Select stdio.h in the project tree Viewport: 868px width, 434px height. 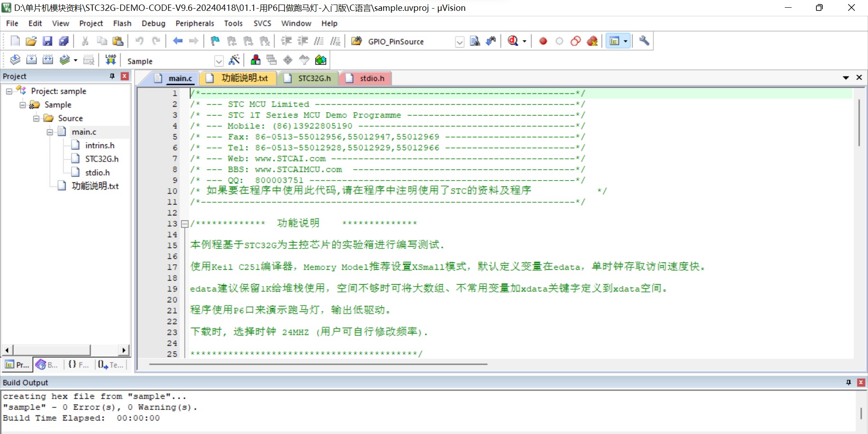tap(98, 173)
